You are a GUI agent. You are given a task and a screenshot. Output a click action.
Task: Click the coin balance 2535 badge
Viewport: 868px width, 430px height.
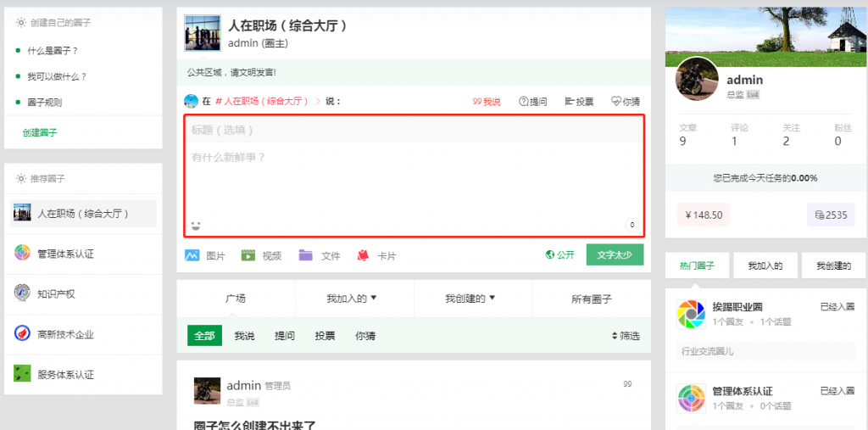[x=831, y=215]
